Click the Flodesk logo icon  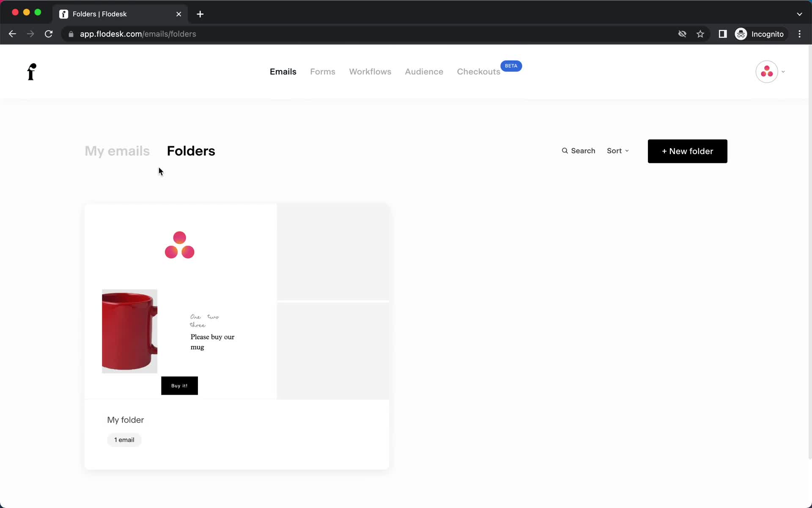pos(32,71)
